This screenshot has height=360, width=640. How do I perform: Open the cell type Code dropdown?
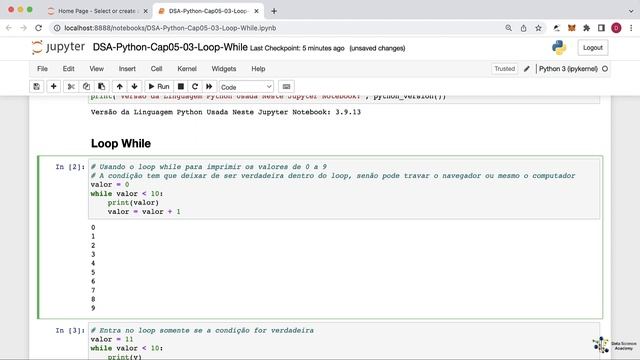pyautogui.click(x=246, y=87)
